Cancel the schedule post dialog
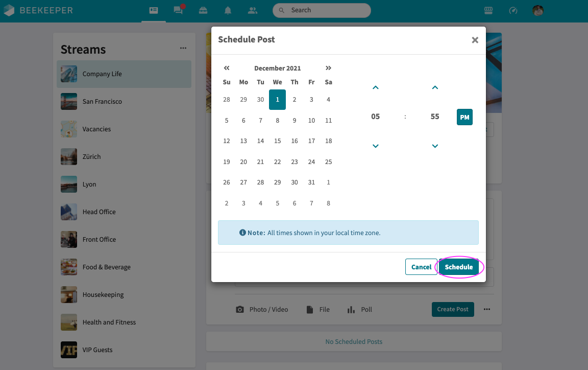This screenshot has width=588, height=370. tap(421, 267)
